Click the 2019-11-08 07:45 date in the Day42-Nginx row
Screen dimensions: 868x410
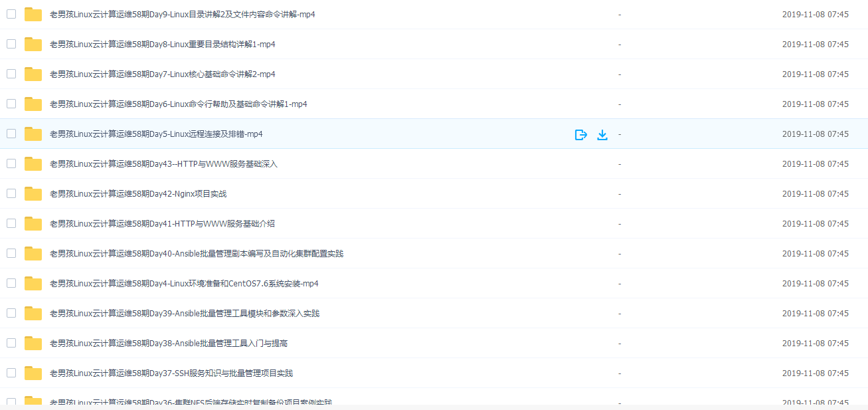[x=816, y=193]
